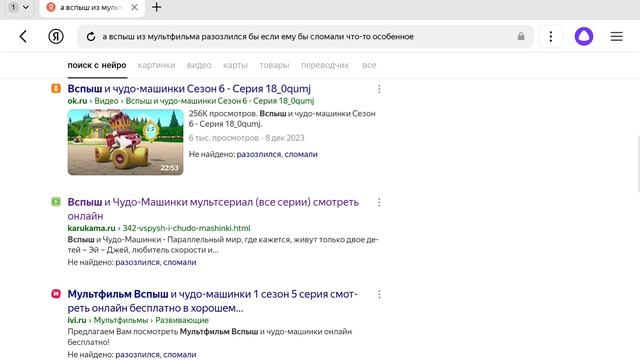This screenshot has width=640, height=360.
Task: Click the ivi.ru domain link
Action: [77, 320]
